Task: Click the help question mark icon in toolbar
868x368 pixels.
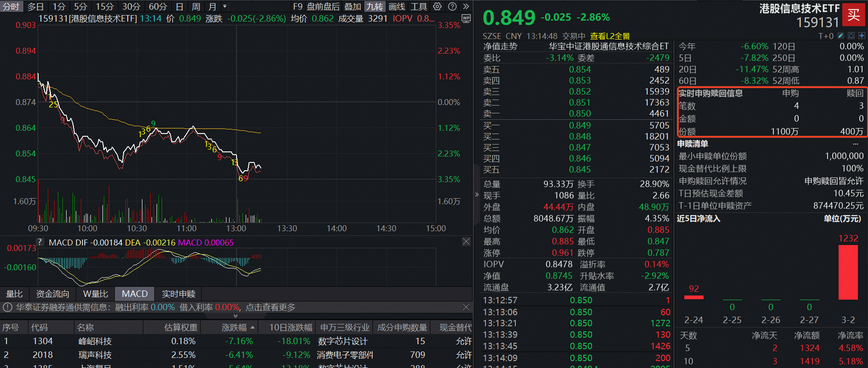Action: tap(452, 6)
